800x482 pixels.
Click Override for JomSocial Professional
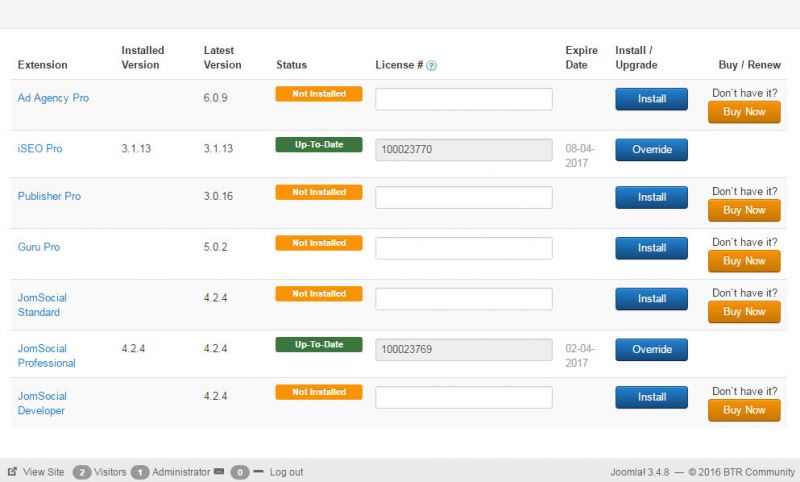click(x=651, y=349)
